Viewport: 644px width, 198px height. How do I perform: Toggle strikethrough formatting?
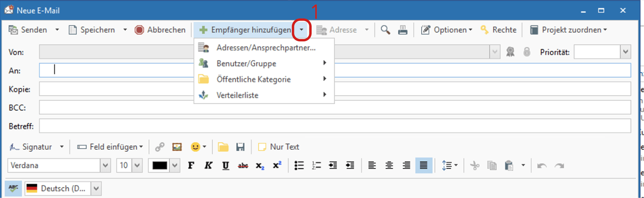(243, 165)
